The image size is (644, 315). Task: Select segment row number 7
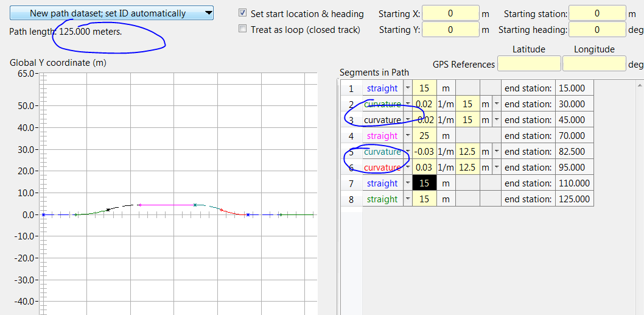[351, 183]
